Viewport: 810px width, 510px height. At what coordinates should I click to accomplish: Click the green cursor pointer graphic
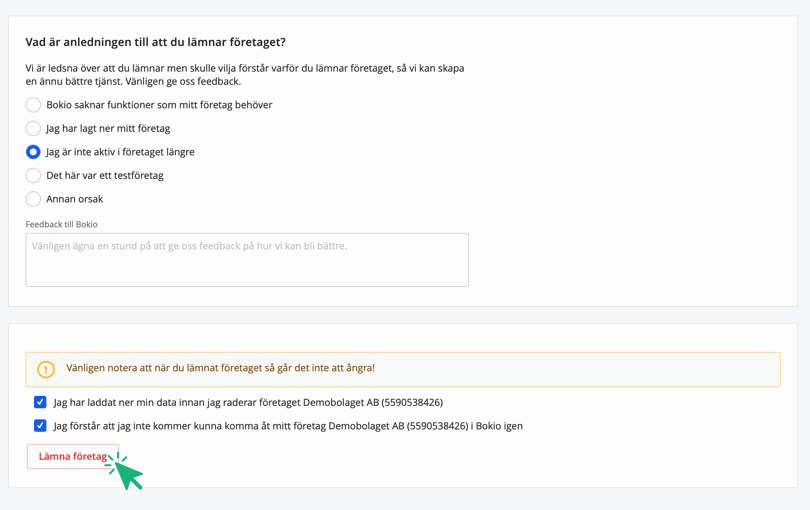click(x=128, y=473)
